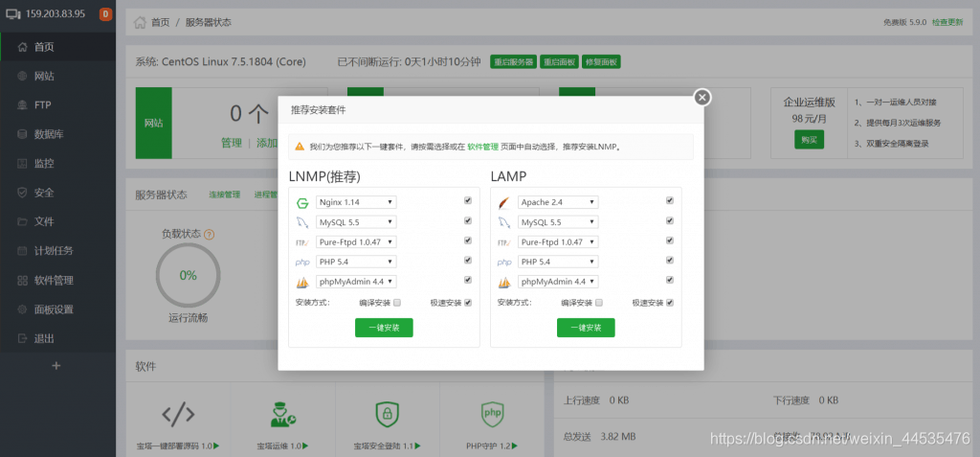Viewport: 980px width, 457px height.
Task: Click the 宝塔运维 technician icon
Action: [282, 414]
